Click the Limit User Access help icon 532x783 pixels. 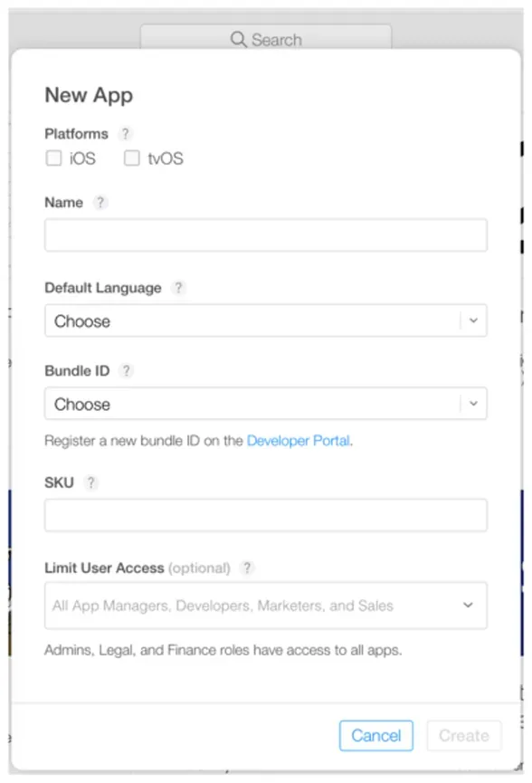coord(247,568)
